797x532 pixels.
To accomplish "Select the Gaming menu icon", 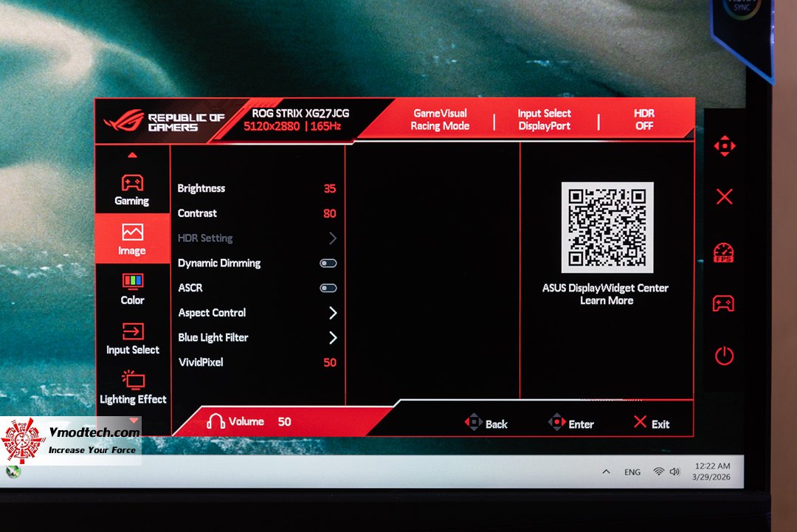I will pos(132,183).
